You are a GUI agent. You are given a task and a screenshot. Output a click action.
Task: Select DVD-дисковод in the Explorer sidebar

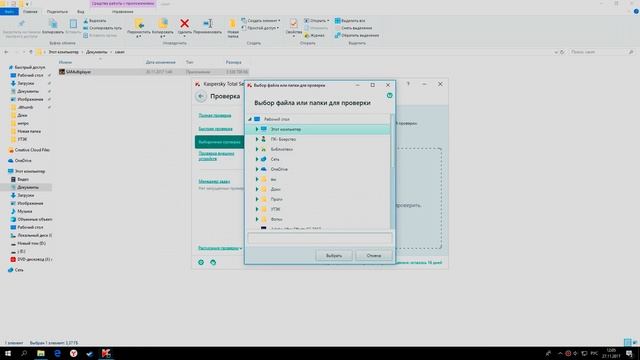(31, 260)
